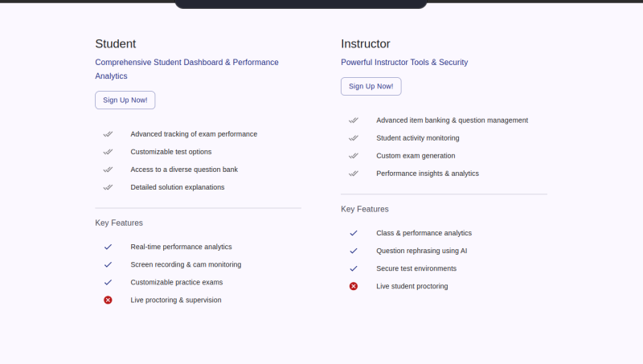Click double-check icon beside Detailed solution explanations
Viewport: 643px width, 364px height.
tap(108, 187)
